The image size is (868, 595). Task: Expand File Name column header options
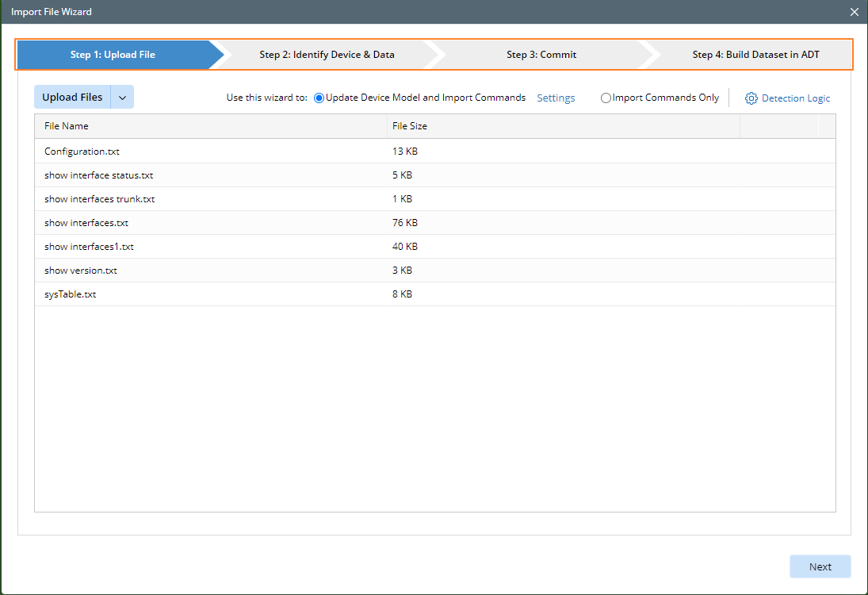pyautogui.click(x=67, y=125)
